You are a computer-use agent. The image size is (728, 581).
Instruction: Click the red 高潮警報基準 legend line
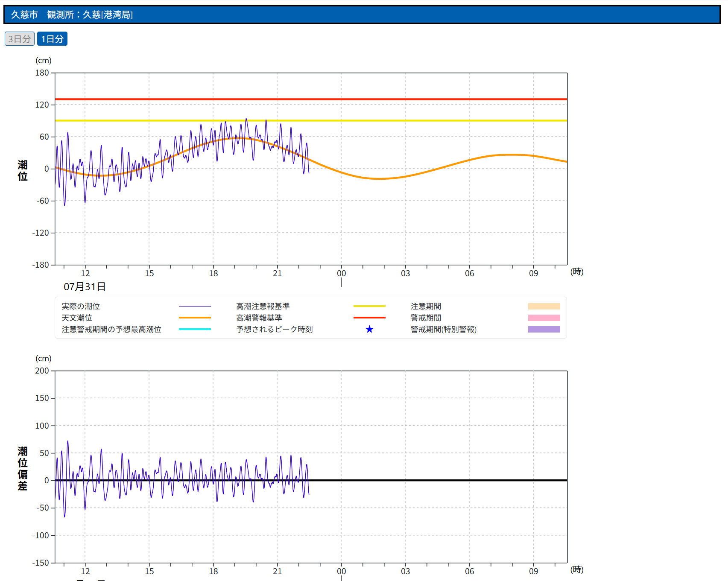pos(369,318)
